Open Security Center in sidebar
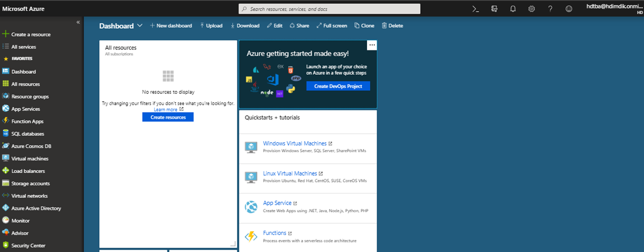This screenshot has height=252, width=644. 28,246
